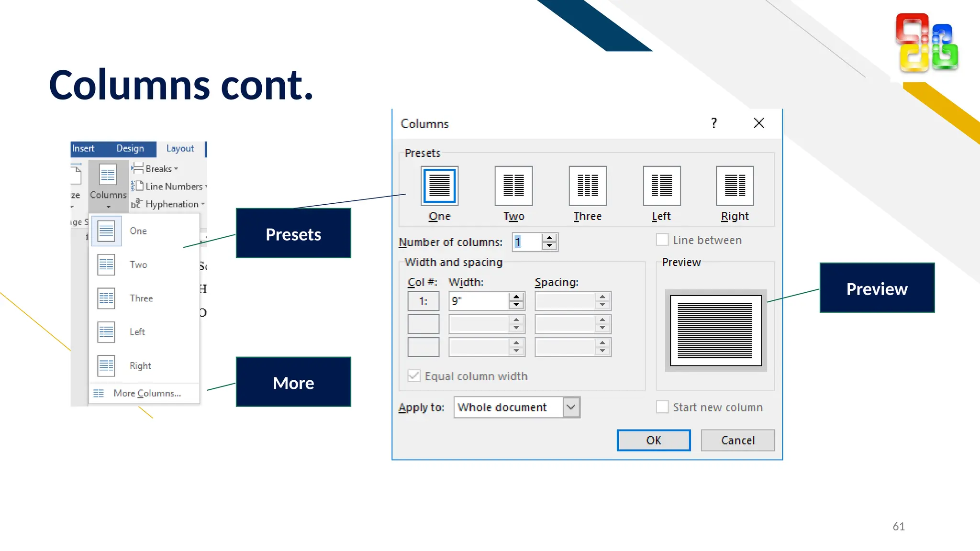Image resolution: width=980 pixels, height=551 pixels.
Task: Decrease Number of columns spinner
Action: (x=549, y=246)
